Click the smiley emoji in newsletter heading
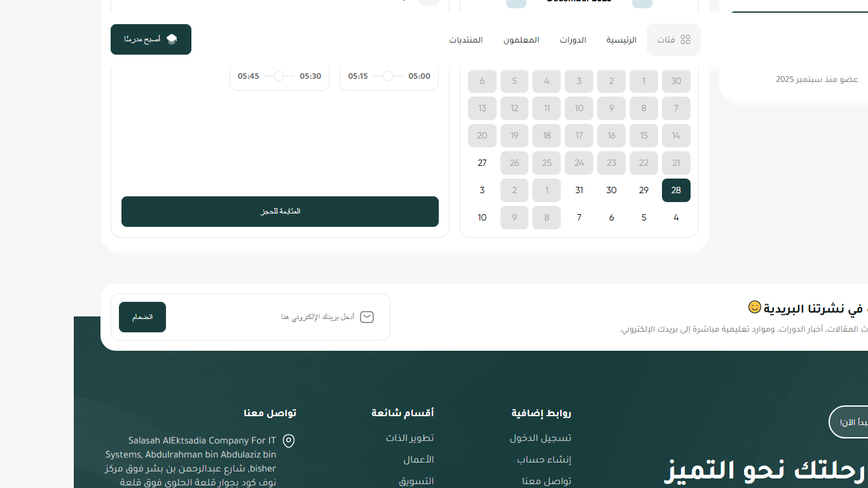Image resolution: width=868 pixels, height=488 pixels. [754, 308]
